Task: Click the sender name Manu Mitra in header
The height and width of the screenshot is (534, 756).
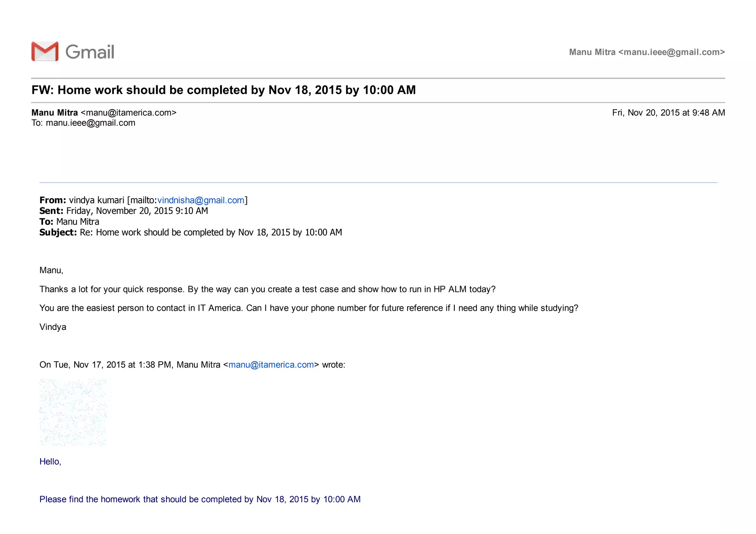Action: [55, 113]
